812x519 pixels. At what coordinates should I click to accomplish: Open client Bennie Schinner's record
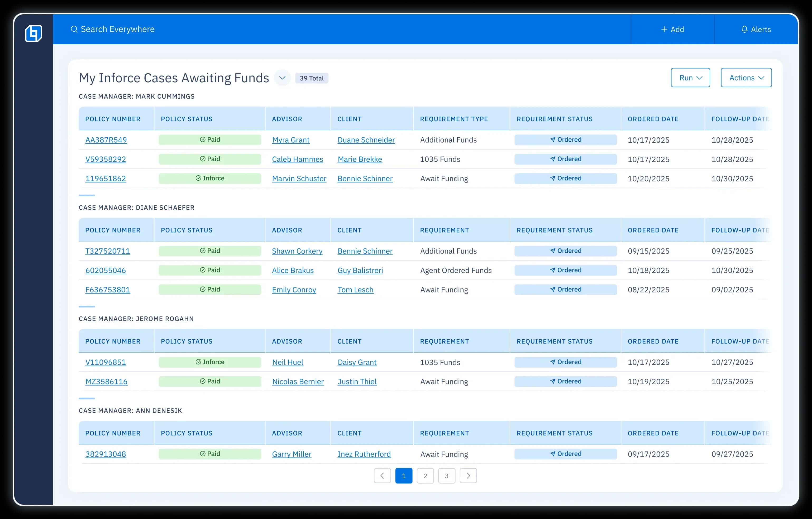pyautogui.click(x=365, y=179)
